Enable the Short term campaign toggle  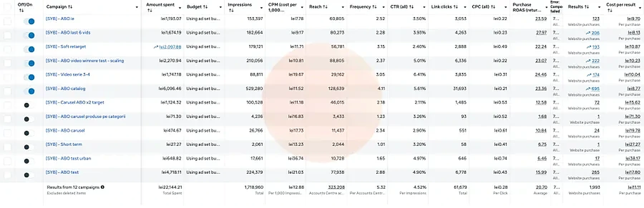point(29,147)
